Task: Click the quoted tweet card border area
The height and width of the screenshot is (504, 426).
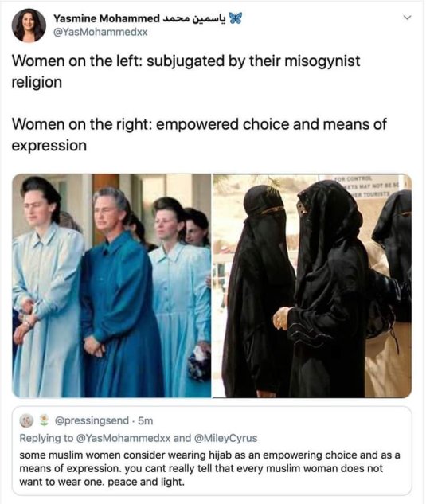Action: tap(212, 451)
